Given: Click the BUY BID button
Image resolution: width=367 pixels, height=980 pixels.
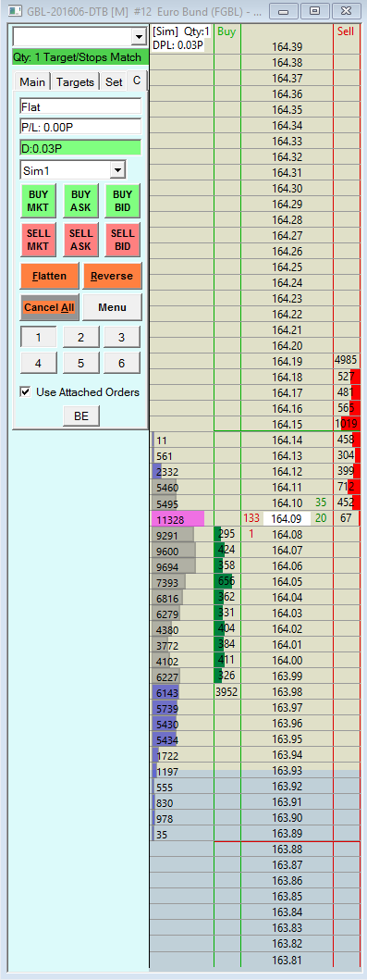Looking at the screenshot, I should point(122,201).
